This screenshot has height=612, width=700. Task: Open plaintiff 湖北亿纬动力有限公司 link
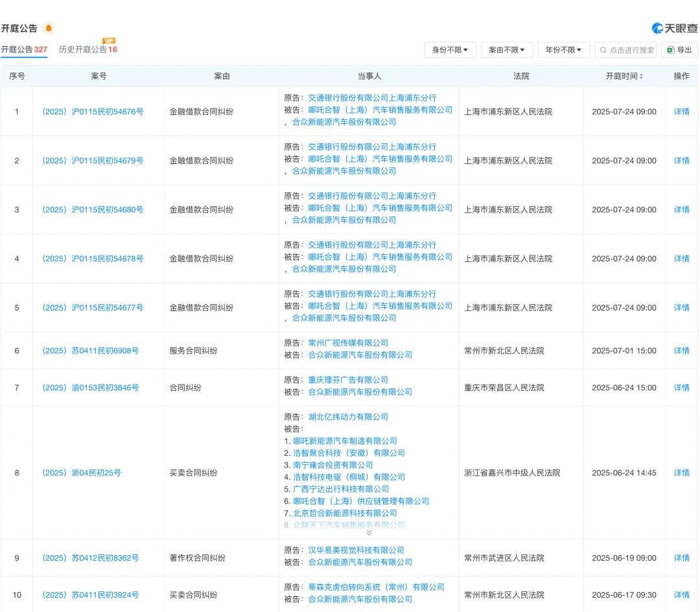tap(348, 417)
